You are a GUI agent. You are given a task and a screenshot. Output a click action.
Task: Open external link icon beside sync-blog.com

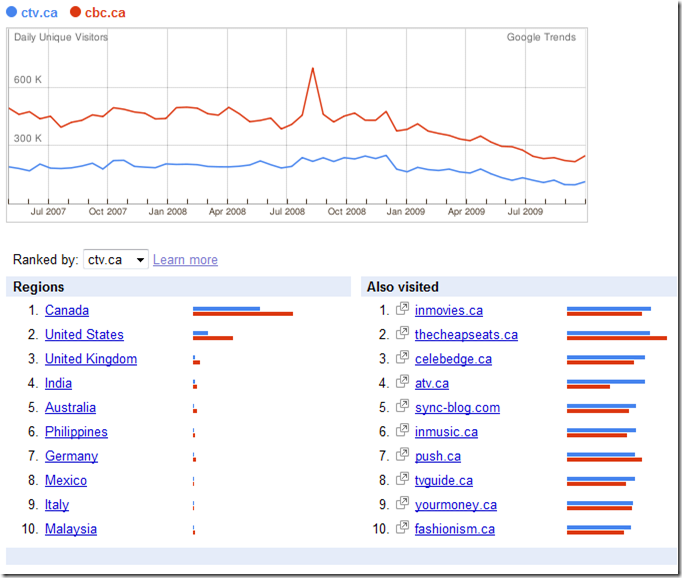coord(402,406)
